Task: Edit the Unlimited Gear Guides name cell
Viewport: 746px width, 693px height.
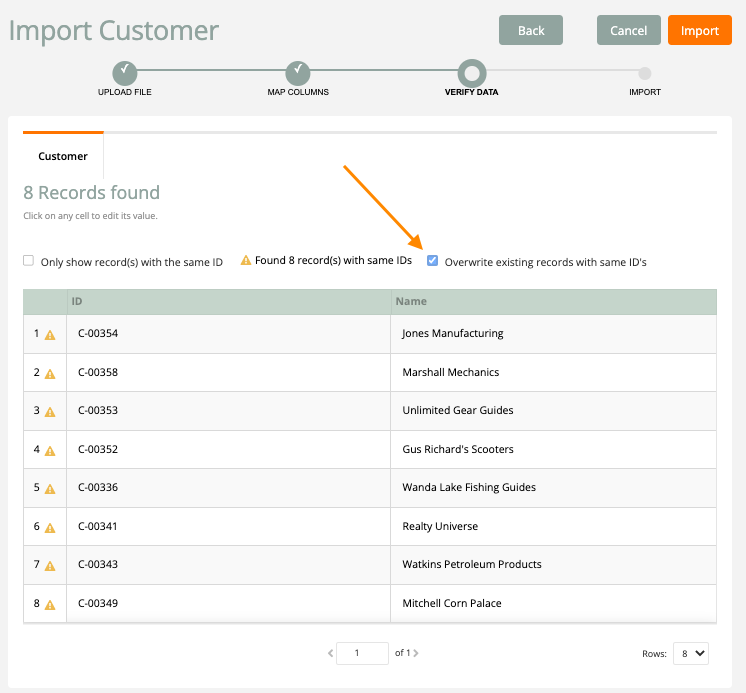Action: tap(554, 410)
